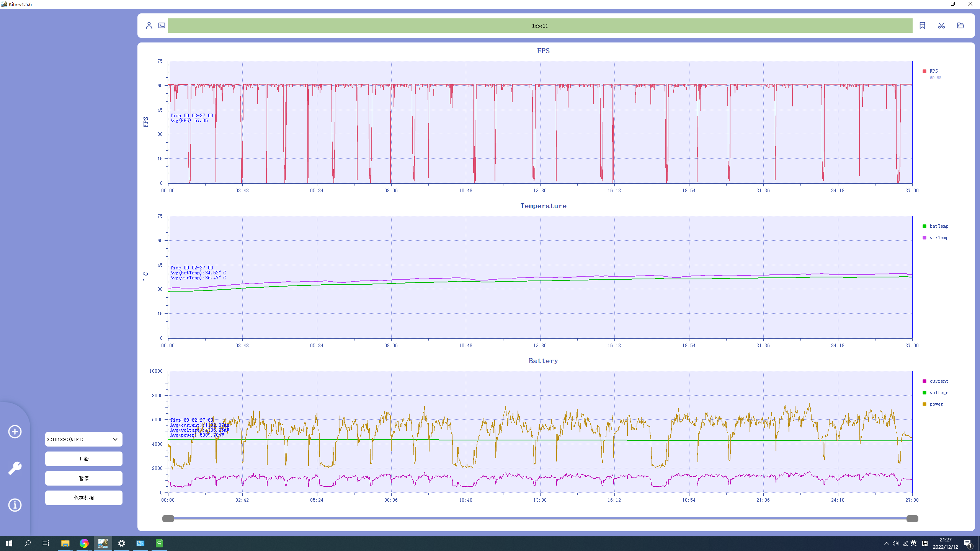Click the Kite app taskbar icon
980x551 pixels.
point(103,543)
